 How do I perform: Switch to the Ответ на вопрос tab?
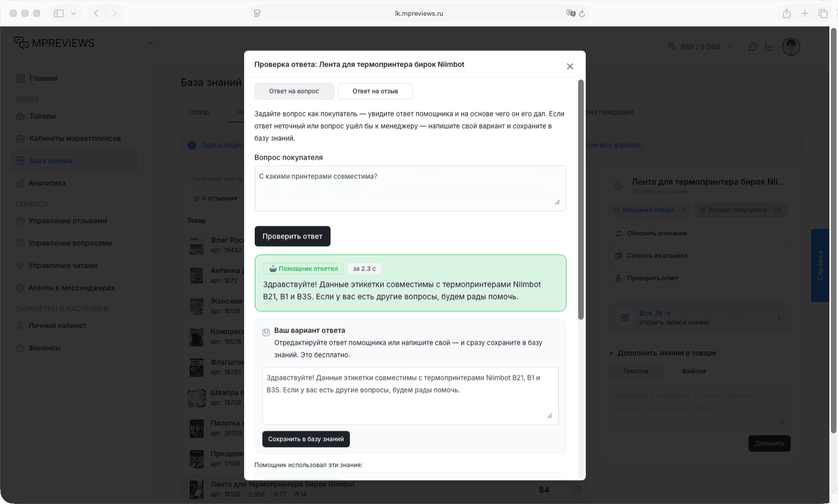[294, 91]
